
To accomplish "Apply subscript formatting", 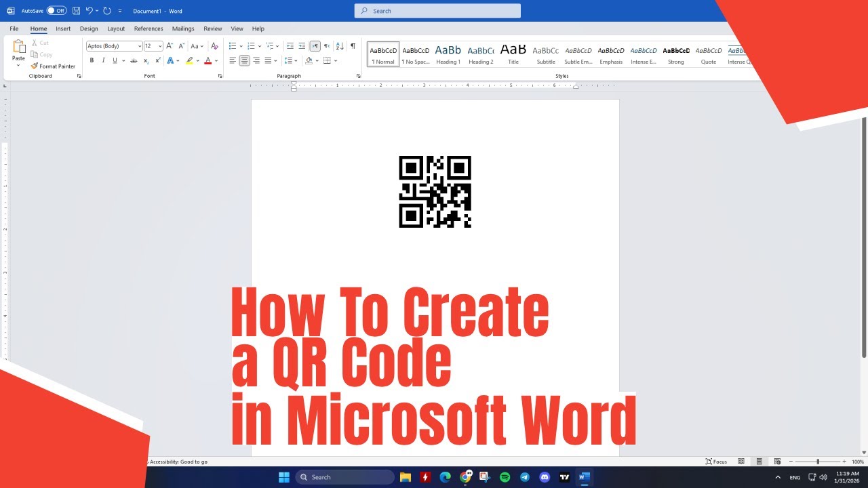I will [x=146, y=60].
